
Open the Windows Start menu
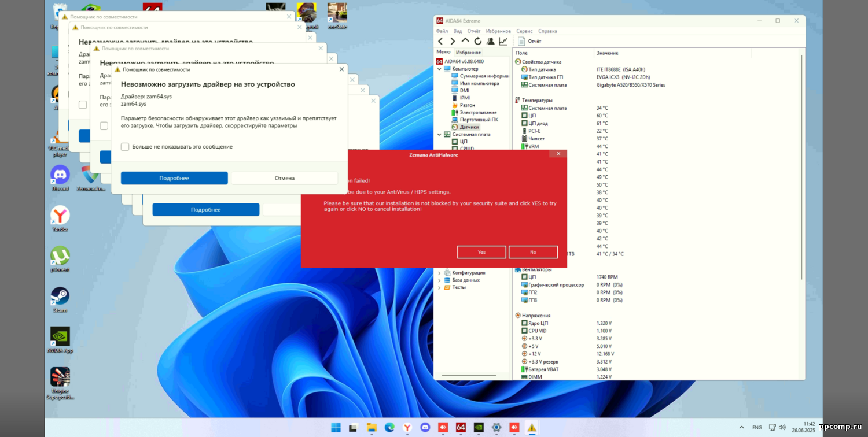pos(336,428)
